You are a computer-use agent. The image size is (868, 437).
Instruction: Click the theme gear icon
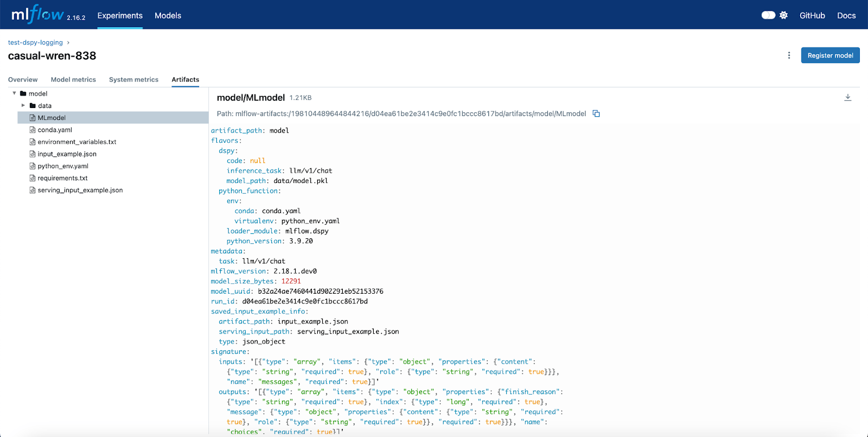pos(783,15)
